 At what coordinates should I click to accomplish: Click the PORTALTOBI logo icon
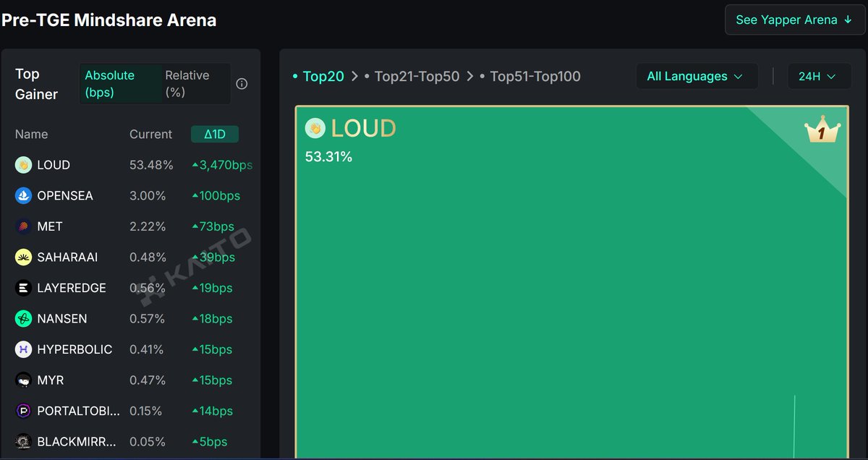[x=23, y=411]
